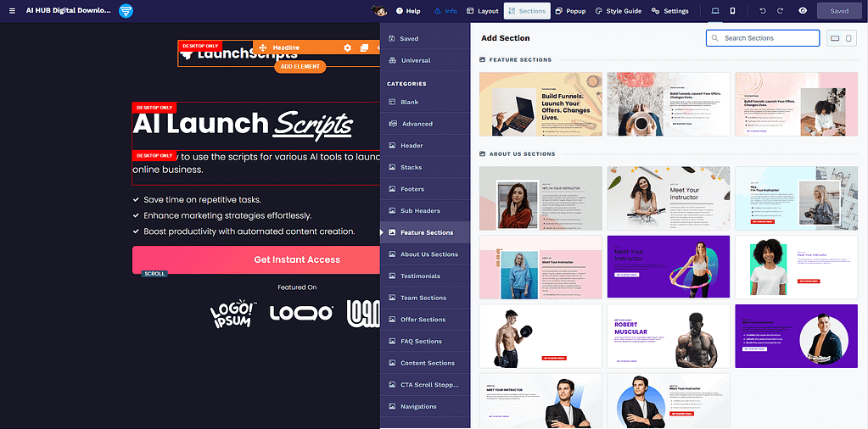Switch section thumbnails to mobile view
Viewport: 868px width, 429px height.
point(848,38)
